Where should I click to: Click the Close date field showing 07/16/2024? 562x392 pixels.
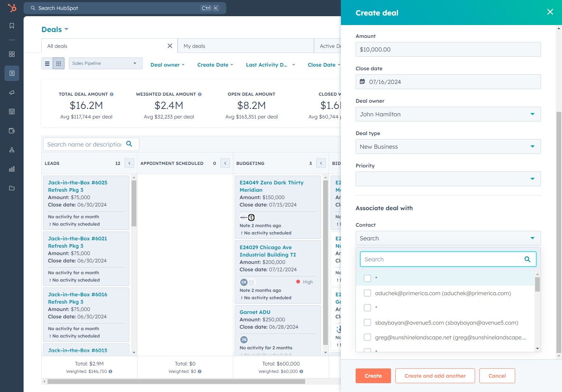(x=448, y=82)
